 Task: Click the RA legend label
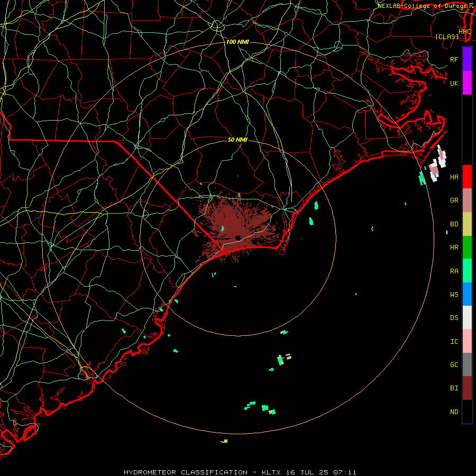coord(454,271)
